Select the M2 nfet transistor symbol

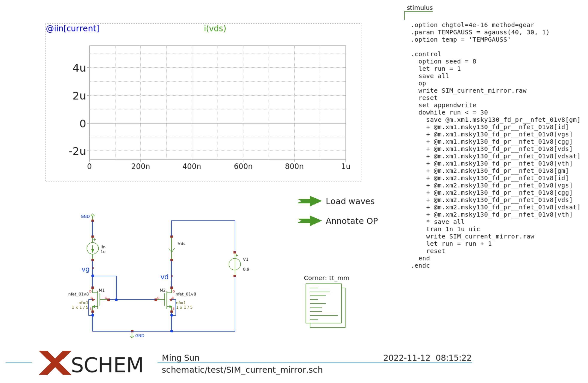point(167,300)
